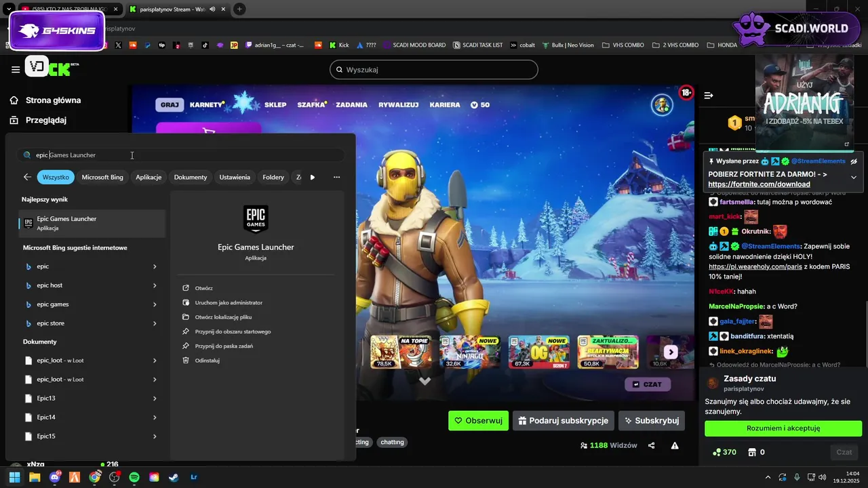Show more search filters with the play arrow
The image size is (868, 488).
313,177
